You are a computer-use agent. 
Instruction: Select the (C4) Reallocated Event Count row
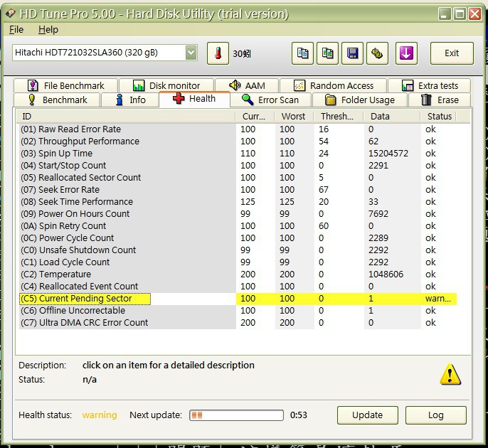(x=238, y=287)
